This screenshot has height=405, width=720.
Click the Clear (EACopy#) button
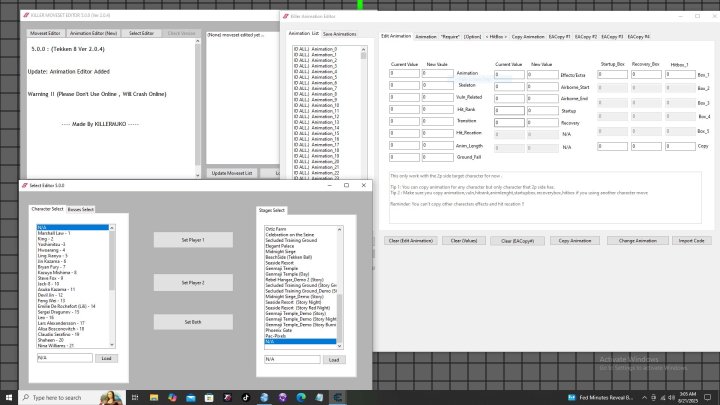pyautogui.click(x=518, y=241)
